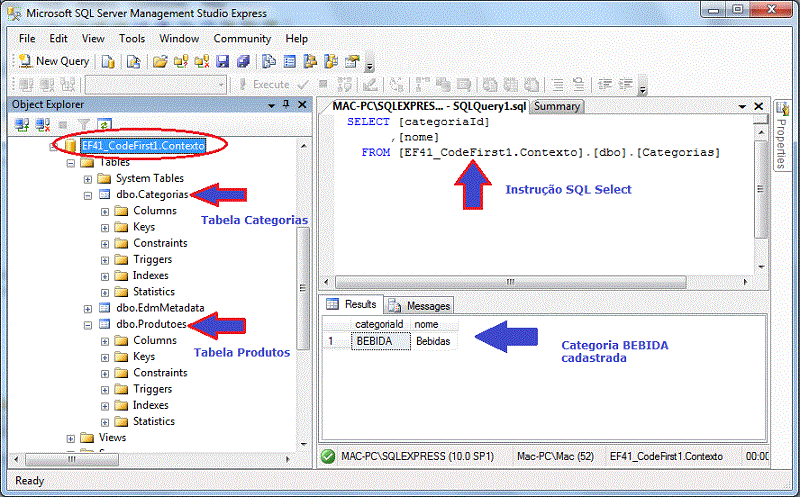Click the Save All icon
This screenshot has width=800, height=497.
tap(243, 61)
